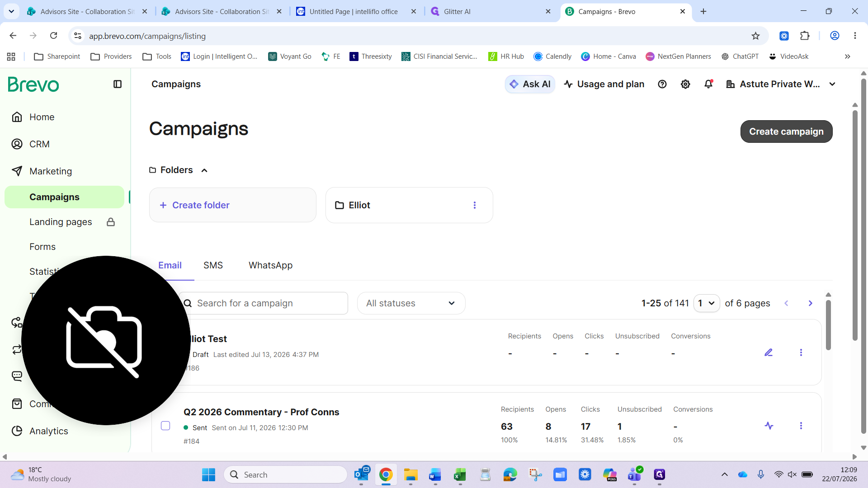This screenshot has width=868, height=488.
Task: Open the Providers bookmarks folder
Action: click(111, 56)
